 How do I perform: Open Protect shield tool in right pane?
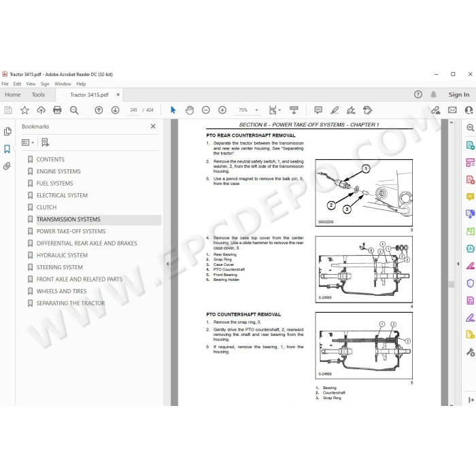pos(471,284)
